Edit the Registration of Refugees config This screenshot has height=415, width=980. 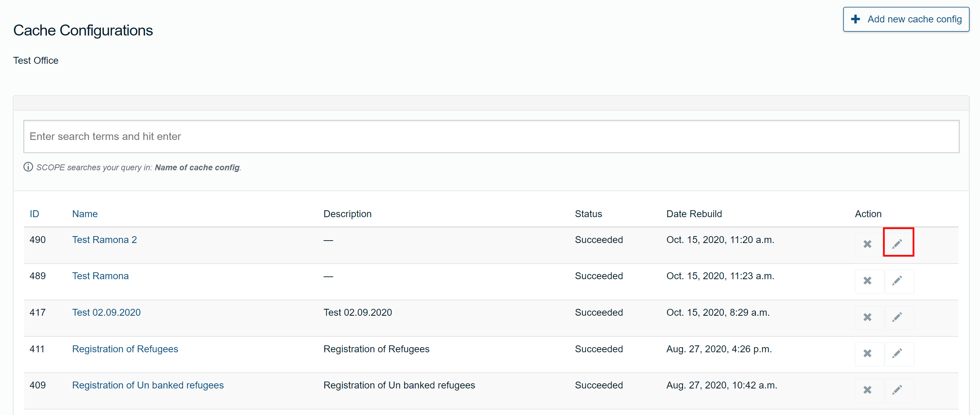click(x=898, y=353)
